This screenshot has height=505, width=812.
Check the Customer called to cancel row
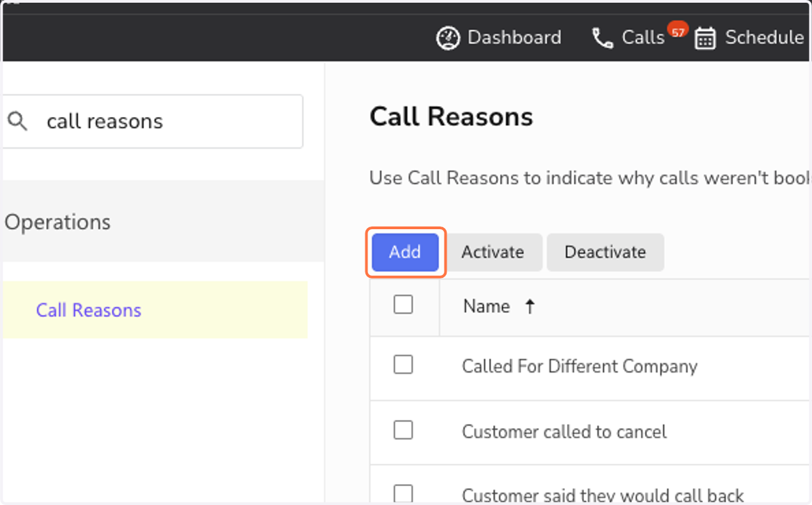[x=403, y=430]
